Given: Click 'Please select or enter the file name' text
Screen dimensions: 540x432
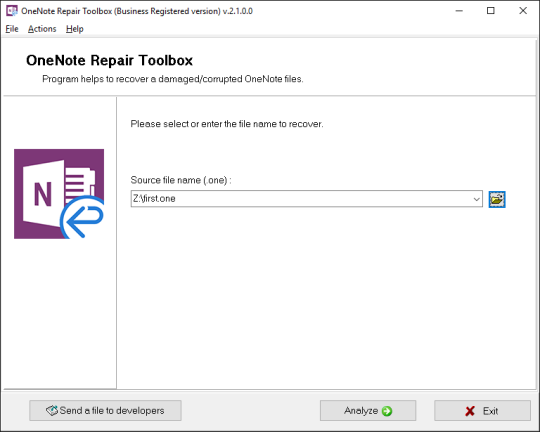Looking at the screenshot, I should click(227, 124).
